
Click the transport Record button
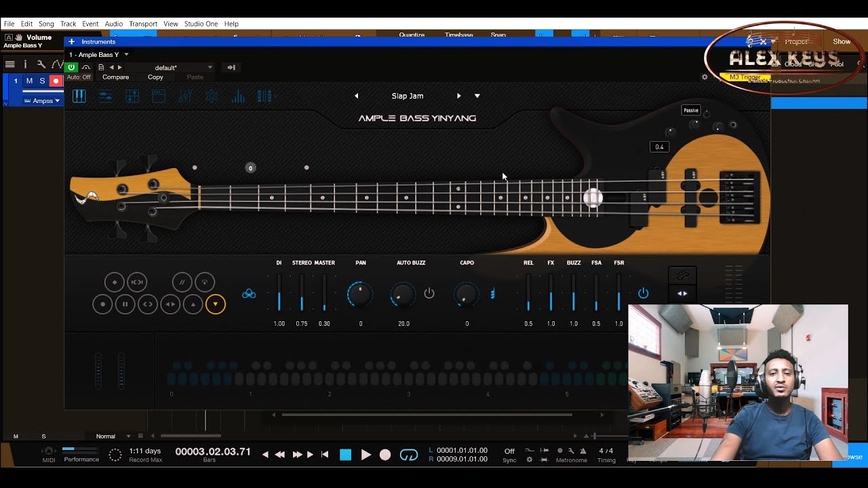[385, 455]
